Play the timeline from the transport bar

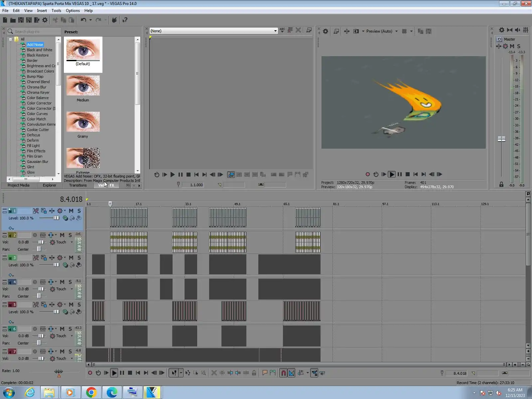tap(114, 373)
